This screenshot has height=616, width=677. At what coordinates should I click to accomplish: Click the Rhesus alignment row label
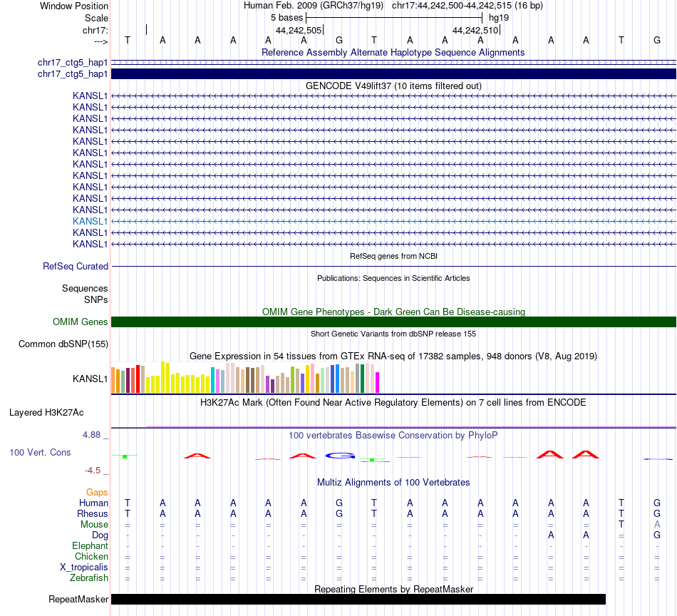point(93,513)
